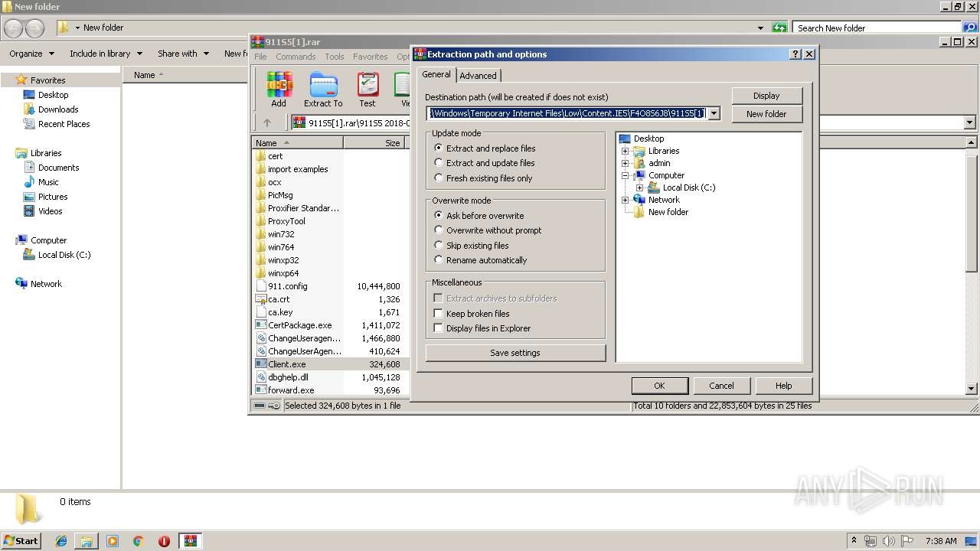Go up one level in WinRAR archive
The image size is (980, 551).
pos(267,122)
